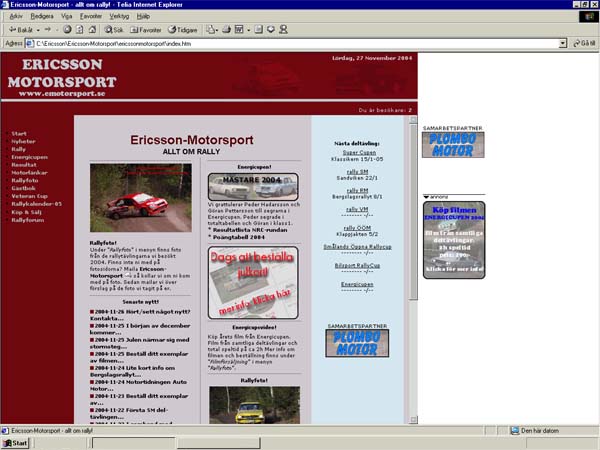Click the Plombo Motor banner inside the blue column
Image resolution: width=600 pixels, height=450 pixels.
coord(357,343)
